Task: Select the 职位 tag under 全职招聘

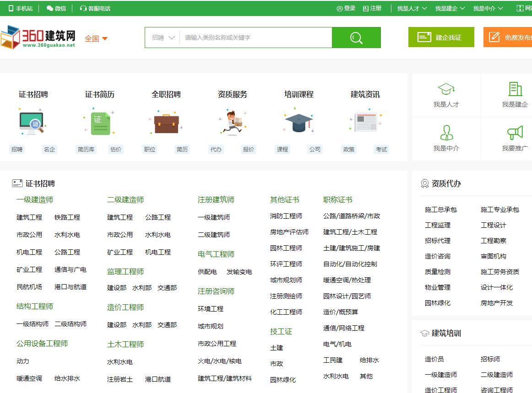Action: 150,149
